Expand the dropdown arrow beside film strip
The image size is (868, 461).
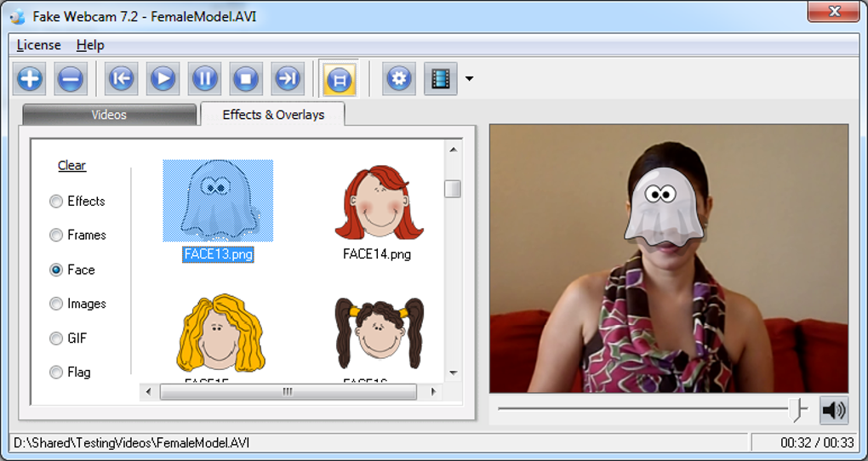(470, 78)
